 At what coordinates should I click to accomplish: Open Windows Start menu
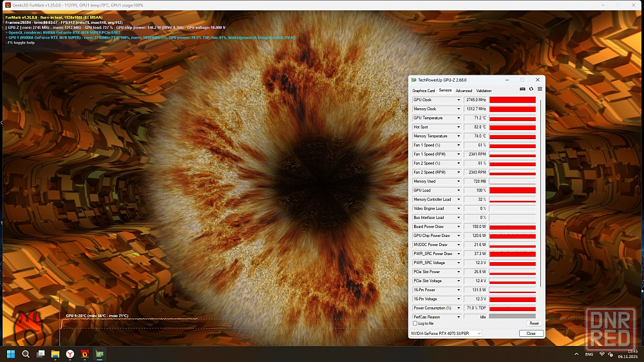pos(11,354)
